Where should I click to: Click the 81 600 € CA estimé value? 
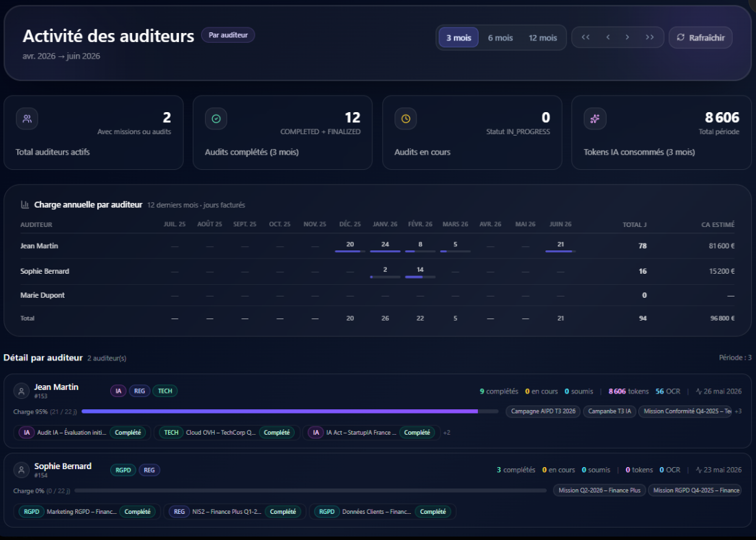[x=722, y=246]
